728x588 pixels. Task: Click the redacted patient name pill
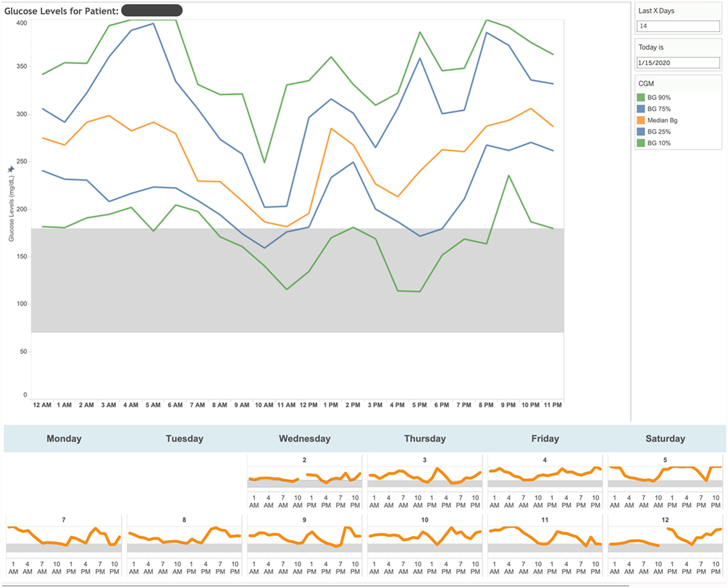(x=152, y=10)
